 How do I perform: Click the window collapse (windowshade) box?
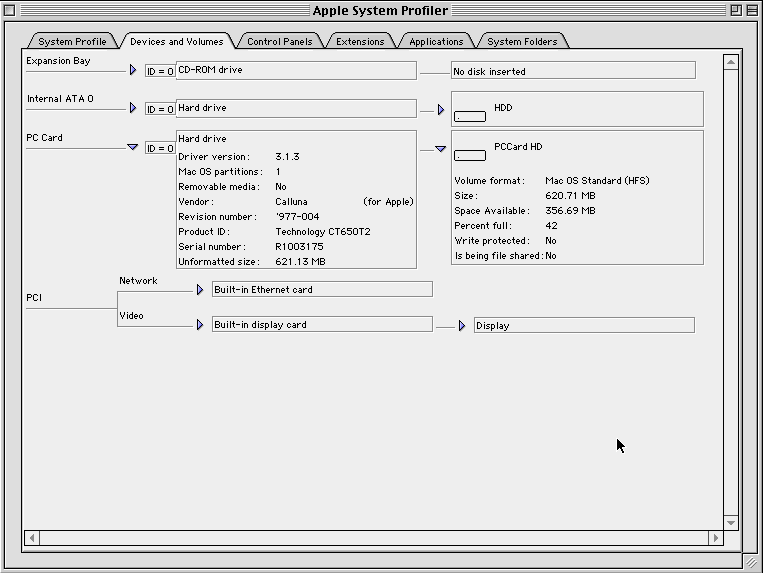[x=752, y=10]
